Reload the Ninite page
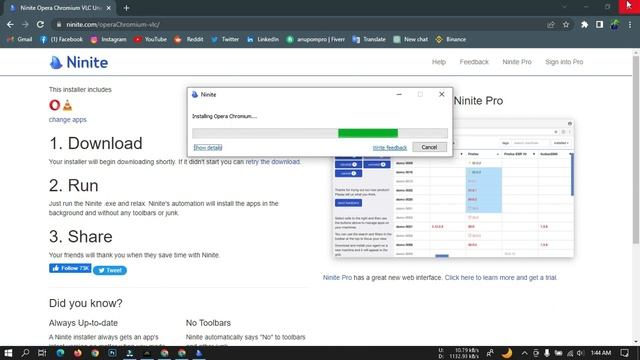This screenshot has height=360, width=640. [40, 24]
